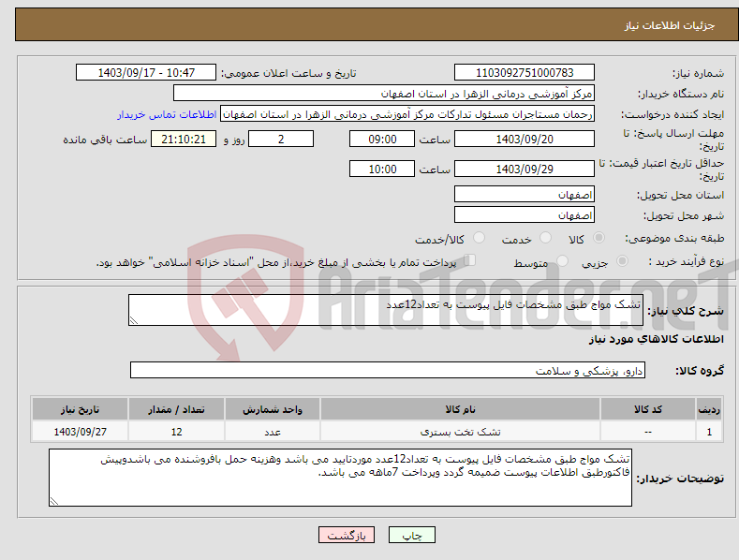Image resolution: width=739 pixels, height=560 pixels.
Task: Click the unit cell عدد
Action: [273, 432]
